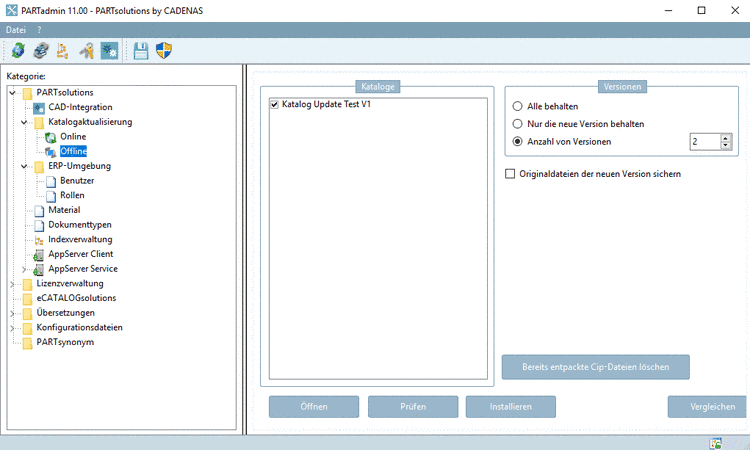750x450 pixels.
Task: Click the Indexverwaltung icon in tree
Action: (x=39, y=240)
